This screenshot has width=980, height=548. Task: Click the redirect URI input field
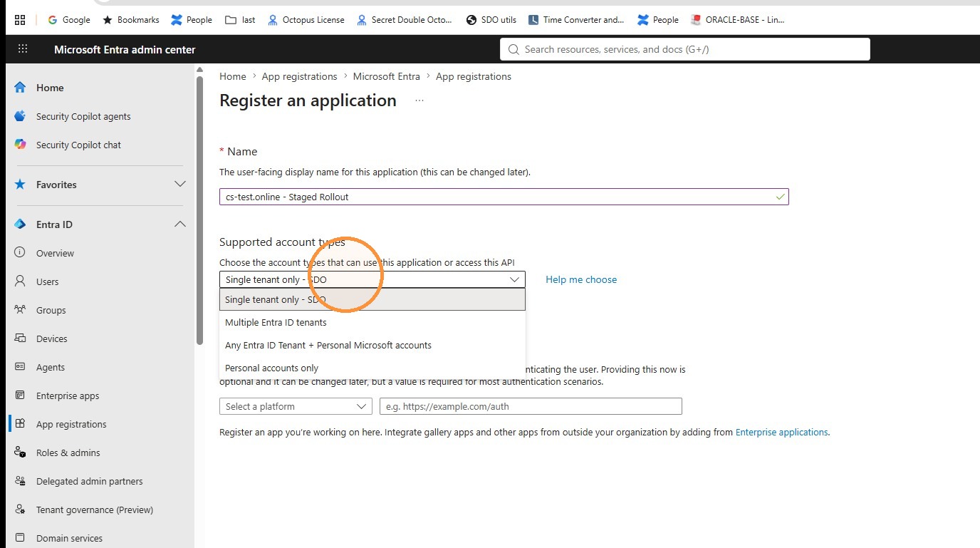tap(531, 406)
